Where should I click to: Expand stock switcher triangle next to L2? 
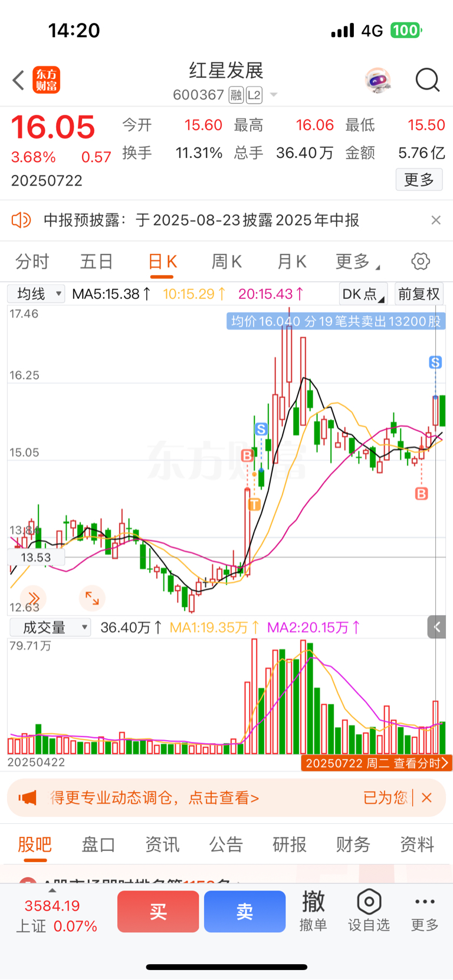tap(273, 95)
